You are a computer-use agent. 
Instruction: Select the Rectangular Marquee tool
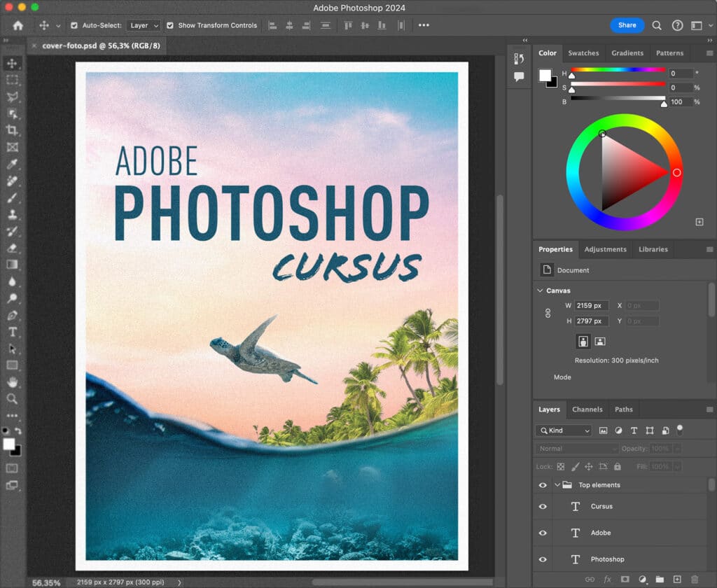(x=13, y=80)
